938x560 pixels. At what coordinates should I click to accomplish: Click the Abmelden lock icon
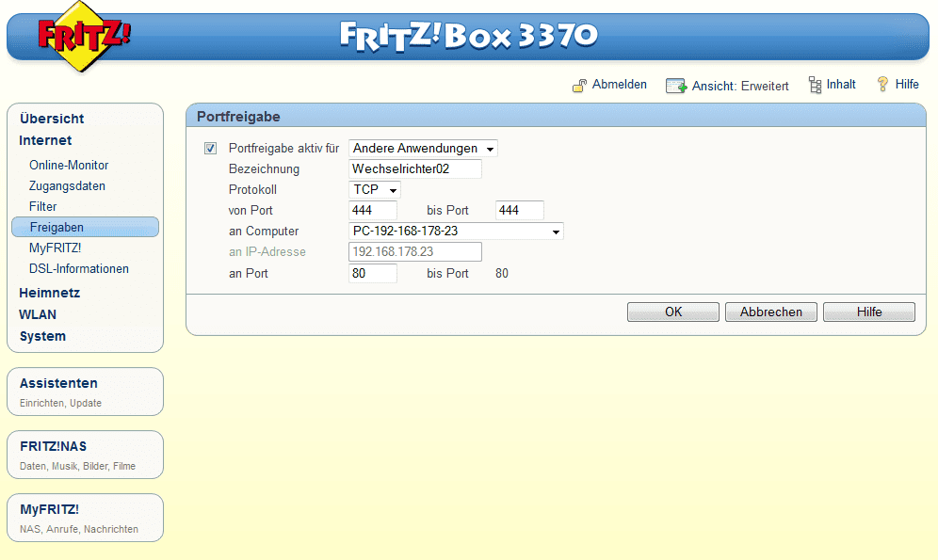point(579,86)
